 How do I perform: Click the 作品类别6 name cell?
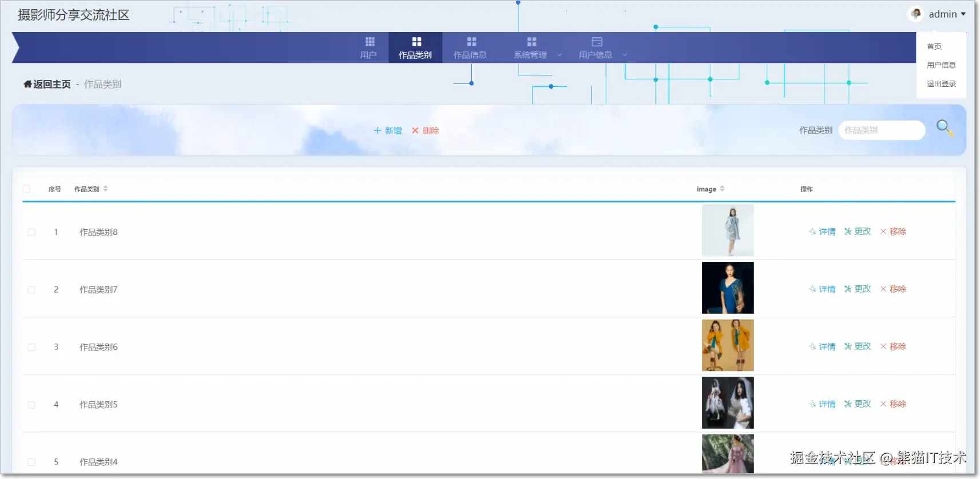[98, 347]
